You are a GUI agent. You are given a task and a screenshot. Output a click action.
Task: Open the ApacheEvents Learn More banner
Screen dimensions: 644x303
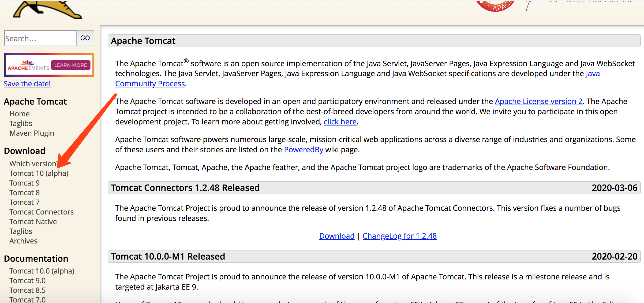pyautogui.click(x=49, y=65)
